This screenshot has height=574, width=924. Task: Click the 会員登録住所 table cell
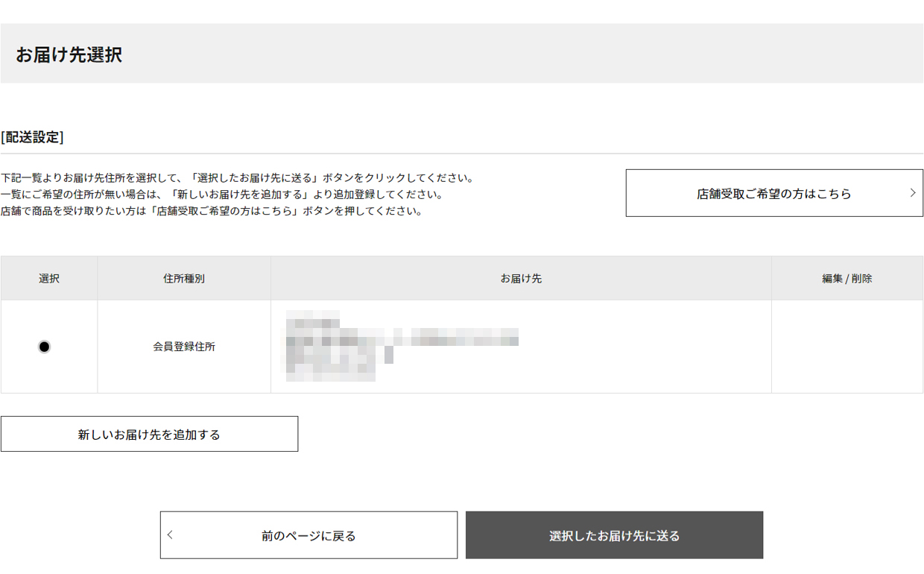click(x=184, y=346)
